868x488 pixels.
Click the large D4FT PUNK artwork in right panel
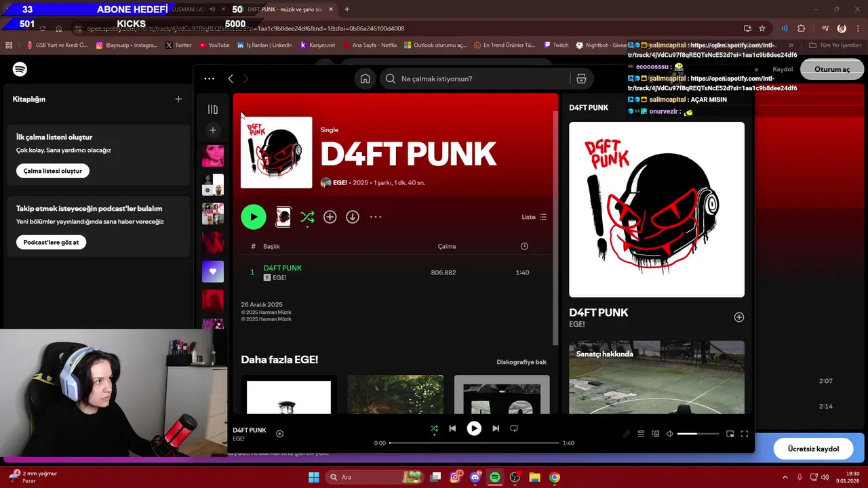click(656, 209)
